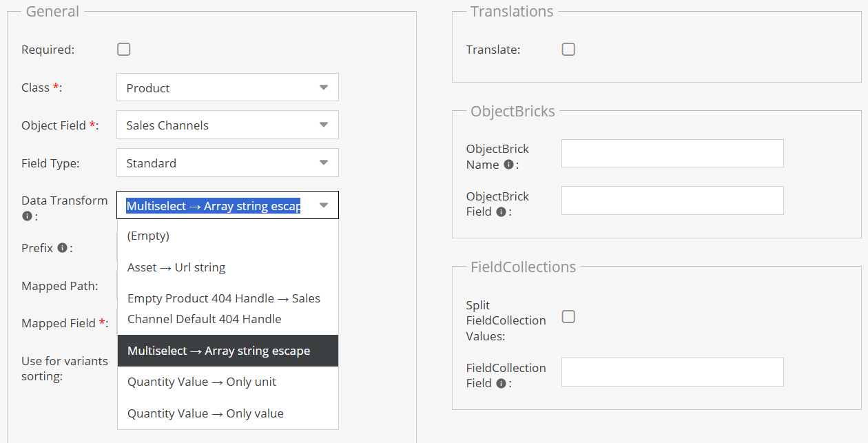Click the Data Transform info icon
Image resolution: width=868 pixels, height=443 pixels.
[27, 216]
